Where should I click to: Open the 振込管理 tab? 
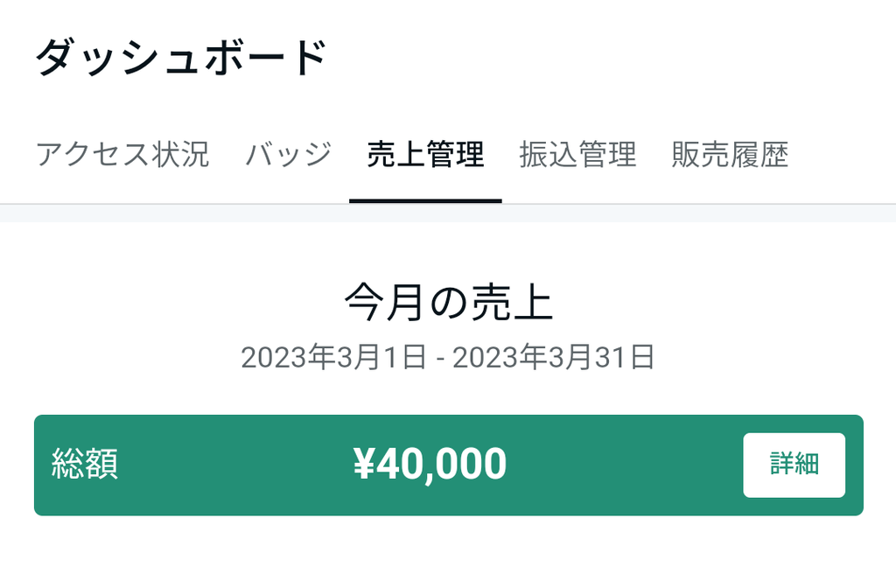point(577,155)
